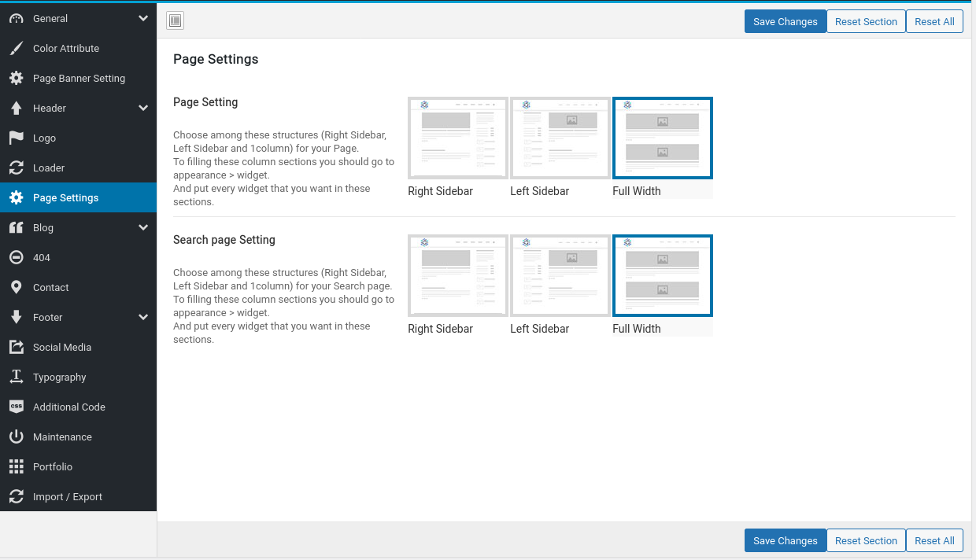Choose Full Width for Search page Setting

(663, 276)
